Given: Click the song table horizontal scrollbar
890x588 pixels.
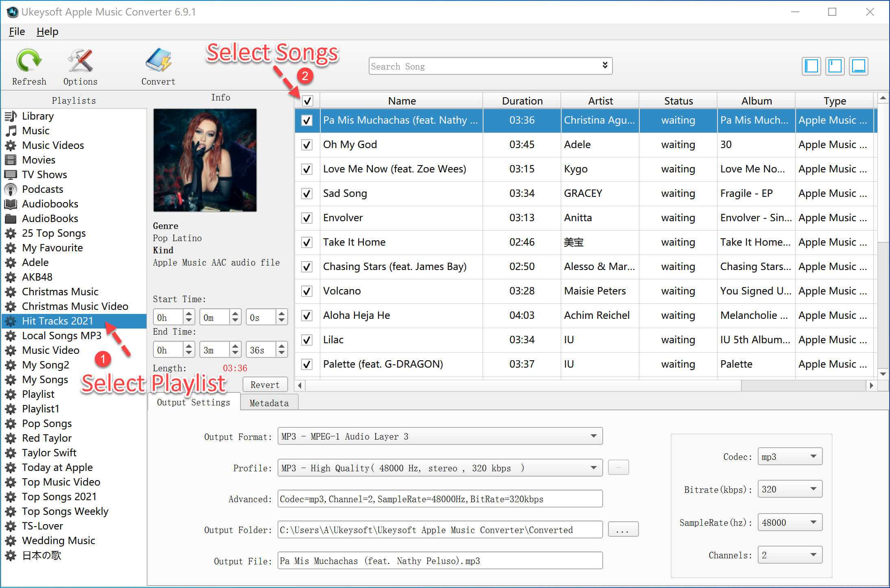Looking at the screenshot, I should [x=523, y=385].
